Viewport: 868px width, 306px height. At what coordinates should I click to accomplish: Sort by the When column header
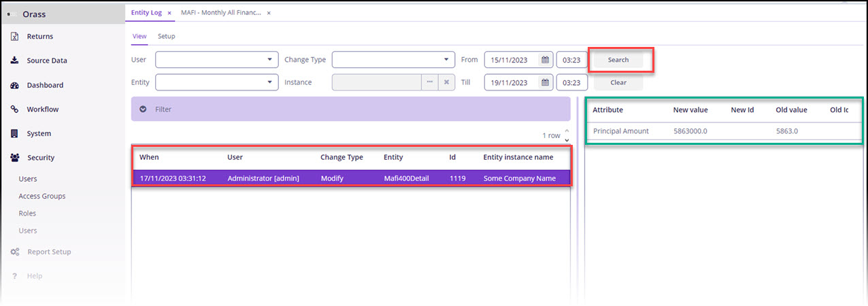tap(149, 158)
